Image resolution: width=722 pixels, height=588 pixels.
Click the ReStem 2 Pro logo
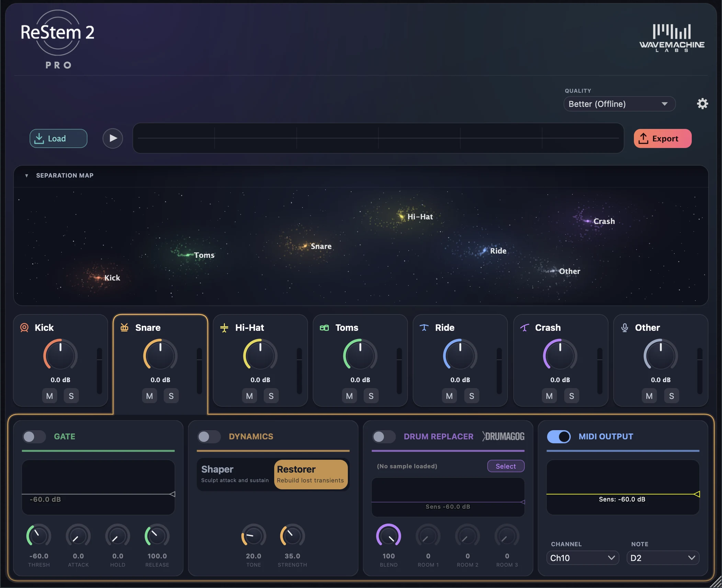click(x=57, y=39)
